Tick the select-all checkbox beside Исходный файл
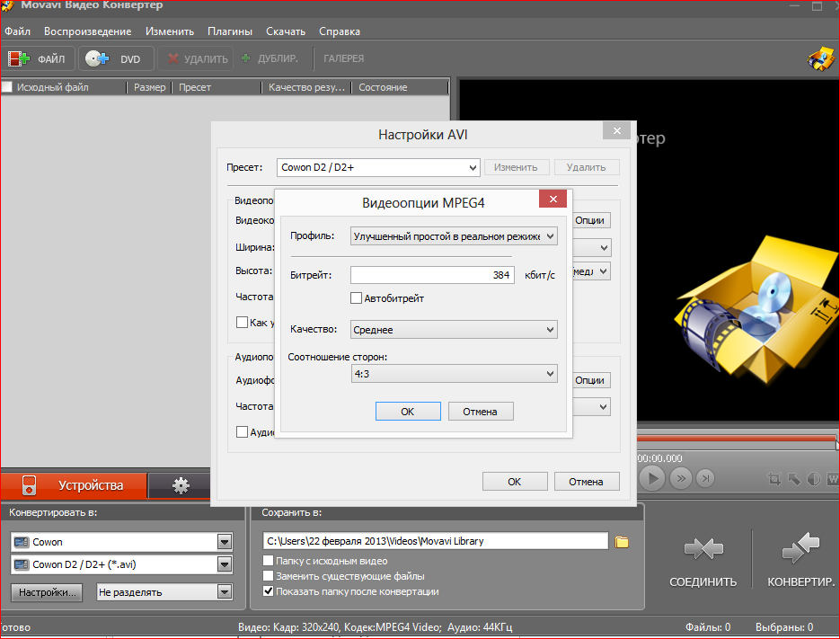This screenshot has width=840, height=639. coord(7,87)
